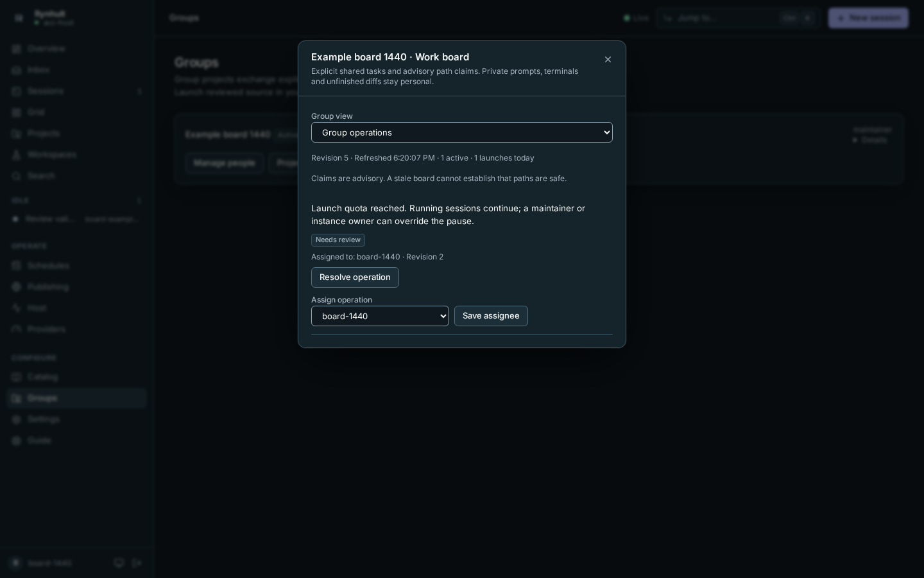Click the Jump to search field in the top bar

738,18
